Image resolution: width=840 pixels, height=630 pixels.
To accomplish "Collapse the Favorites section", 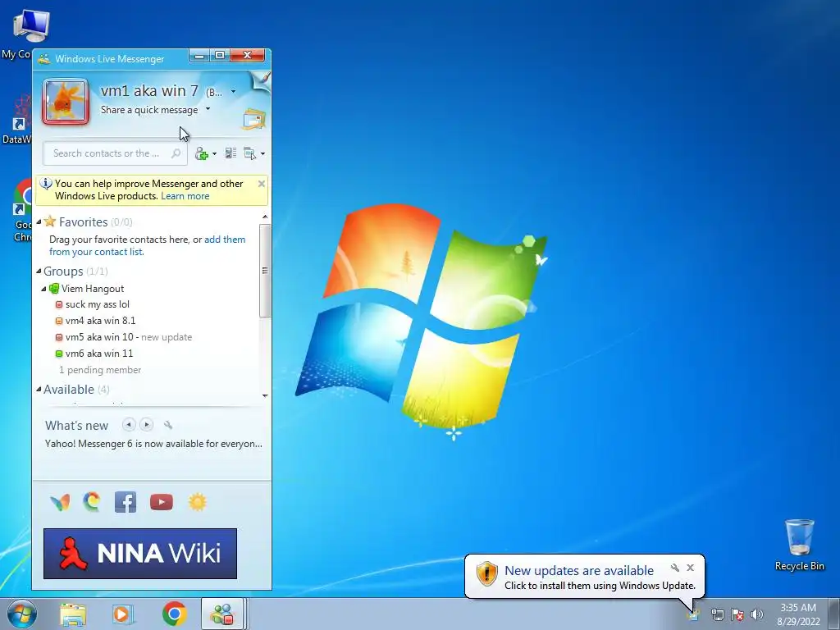I will pyautogui.click(x=39, y=221).
